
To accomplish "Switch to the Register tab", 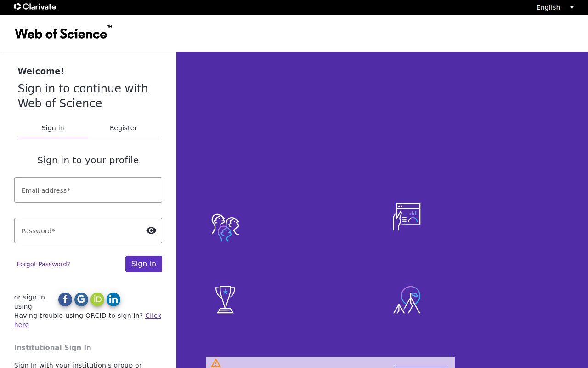I will click(x=124, y=128).
